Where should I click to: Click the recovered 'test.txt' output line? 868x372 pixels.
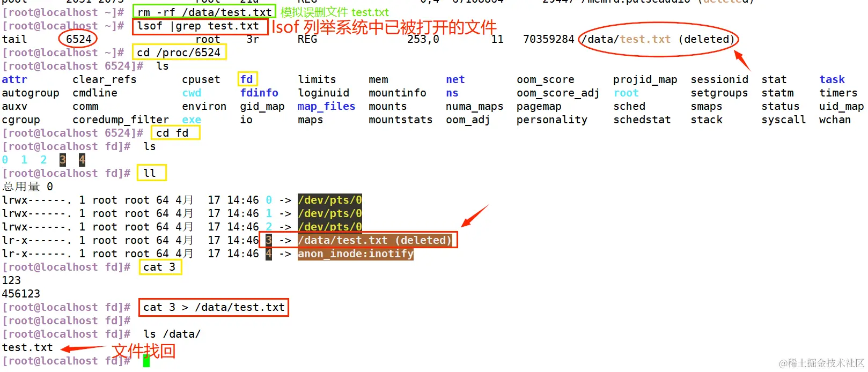coord(27,347)
